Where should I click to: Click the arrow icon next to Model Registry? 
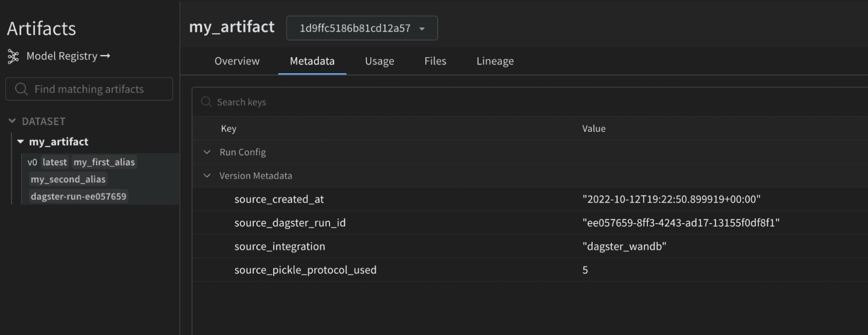[x=105, y=56]
